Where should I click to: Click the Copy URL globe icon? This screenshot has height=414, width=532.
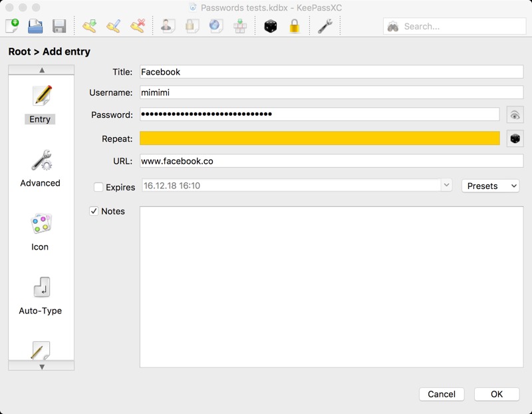[x=215, y=26]
